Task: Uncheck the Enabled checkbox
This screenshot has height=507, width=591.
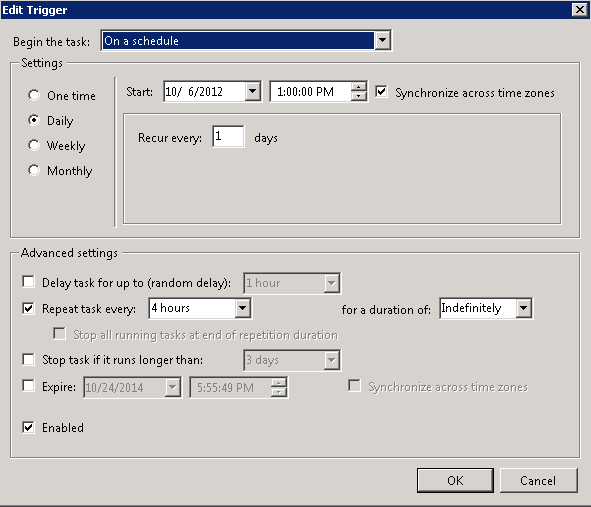Action: coord(29,427)
